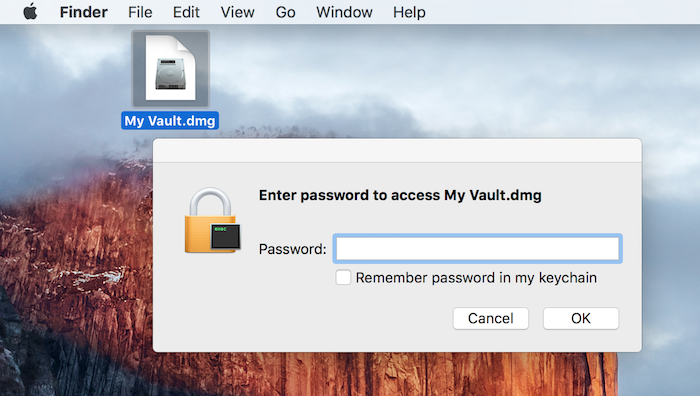
Task: Click the golden padlock icon in dialog
Action: (210, 220)
